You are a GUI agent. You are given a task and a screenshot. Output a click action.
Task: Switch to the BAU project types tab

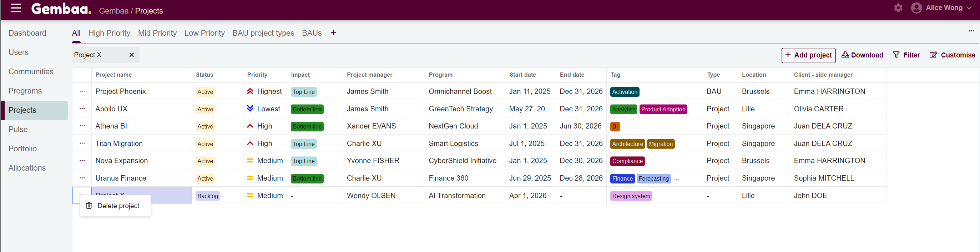point(263,33)
